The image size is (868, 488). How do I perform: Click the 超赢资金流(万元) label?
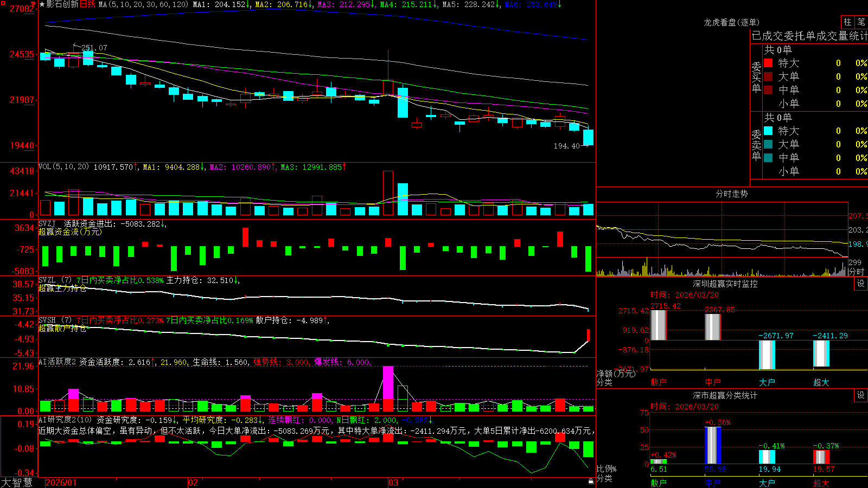click(x=70, y=232)
